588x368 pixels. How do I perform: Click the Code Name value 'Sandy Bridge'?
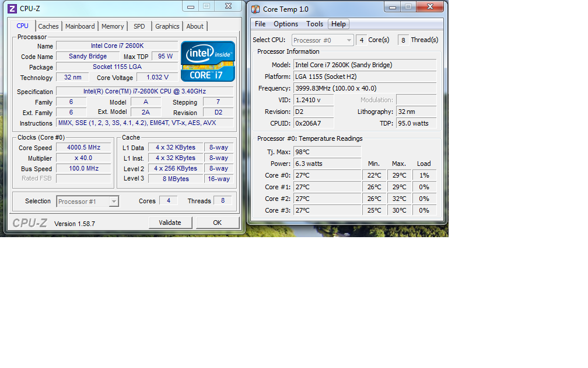click(87, 56)
